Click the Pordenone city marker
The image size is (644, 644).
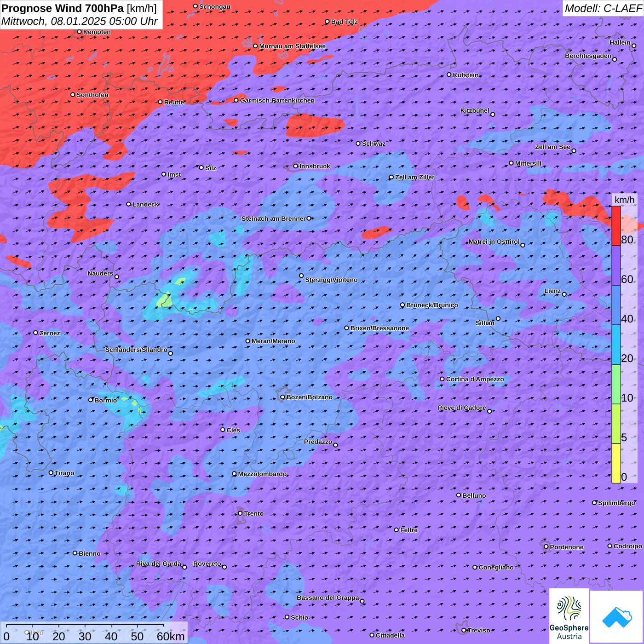tap(546, 547)
